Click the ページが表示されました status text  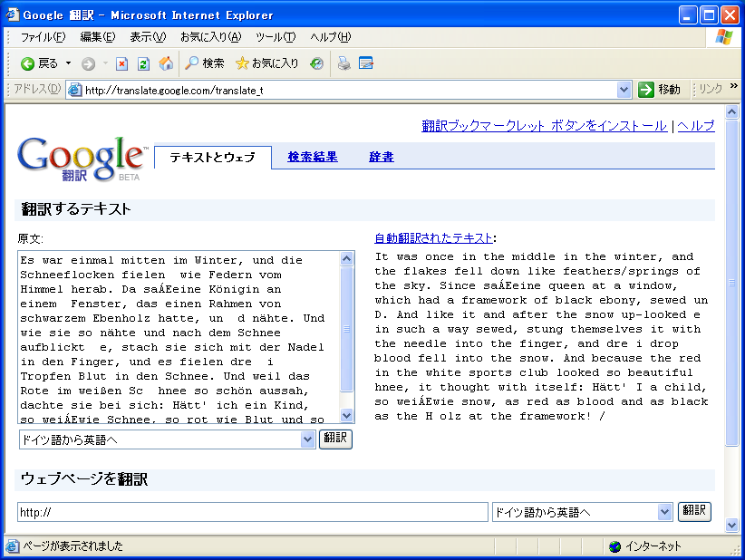click(73, 546)
